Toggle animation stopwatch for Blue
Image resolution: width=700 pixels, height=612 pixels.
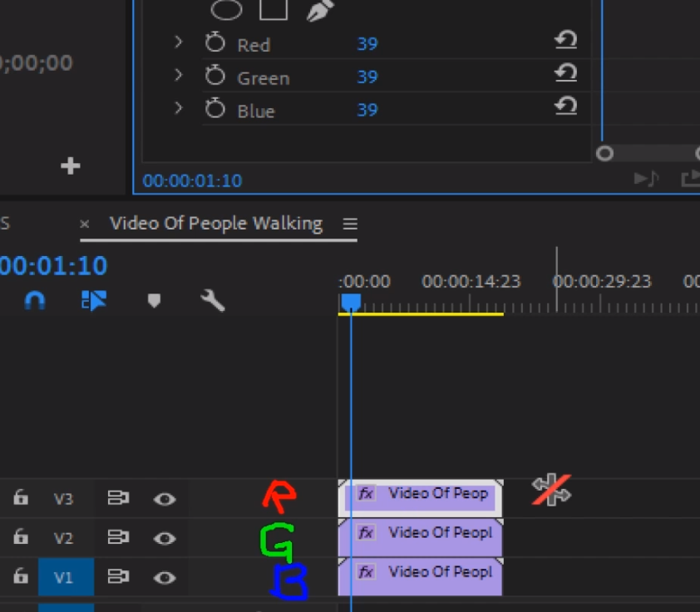pyautogui.click(x=215, y=109)
